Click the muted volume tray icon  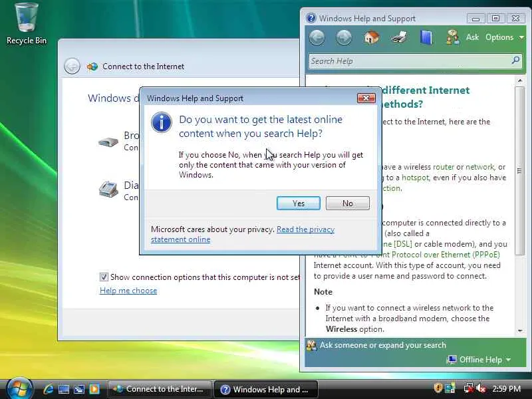click(x=481, y=388)
